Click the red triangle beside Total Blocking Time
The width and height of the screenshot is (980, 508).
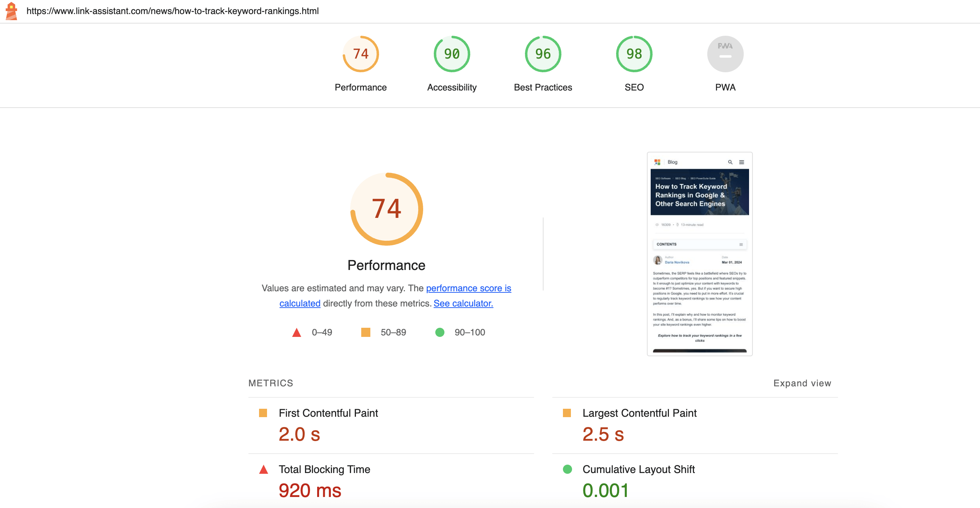click(263, 469)
